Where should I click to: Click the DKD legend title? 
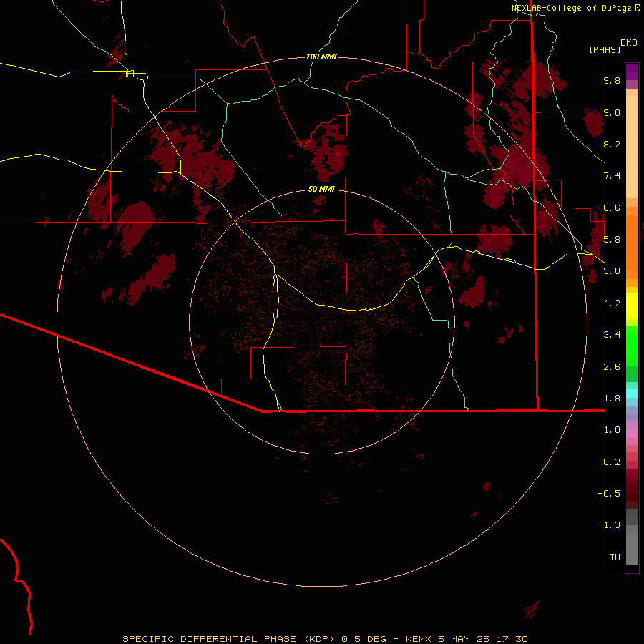point(629,43)
